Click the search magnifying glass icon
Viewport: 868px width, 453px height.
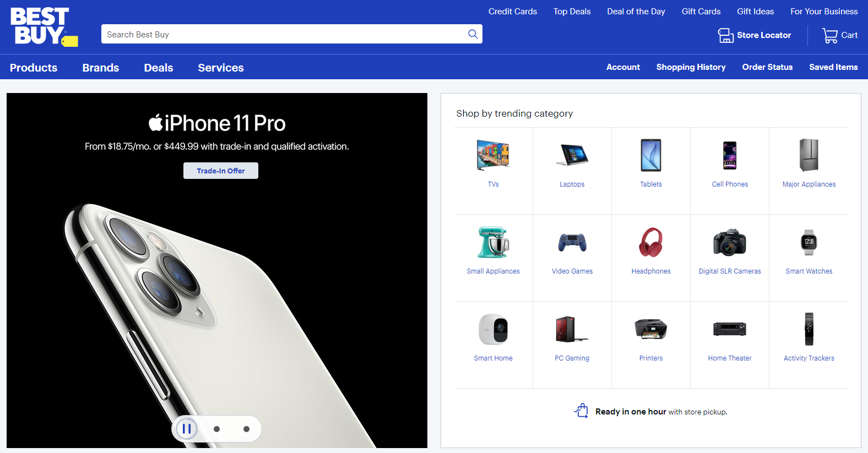473,34
